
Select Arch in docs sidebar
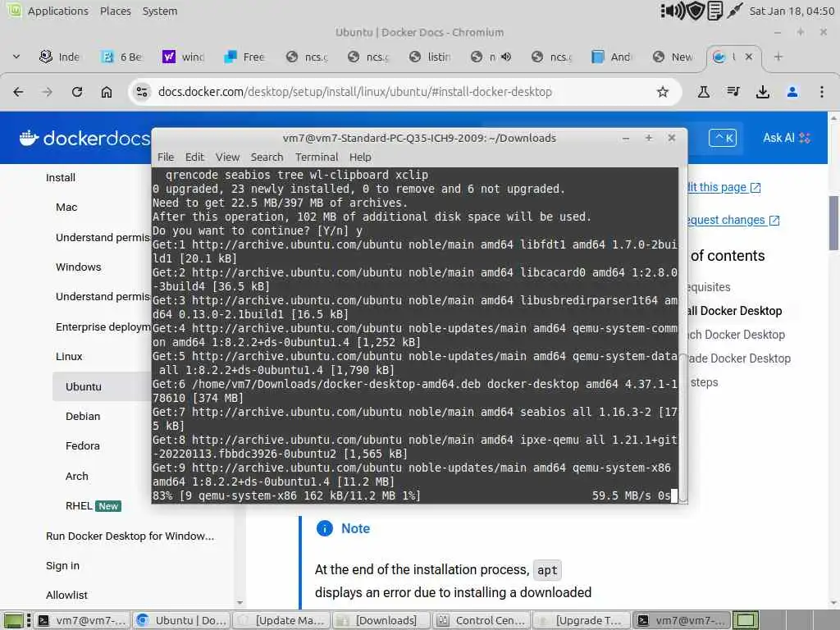(x=76, y=477)
